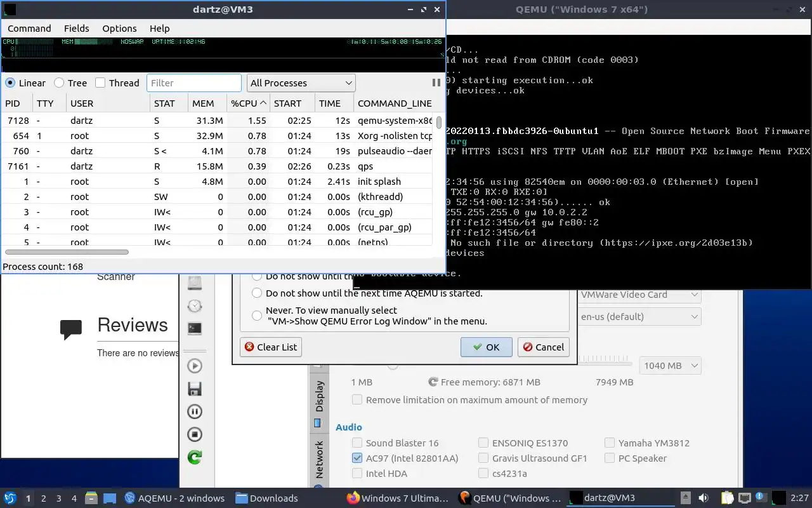812x508 pixels.
Task: Sort processes by the %CPU column header
Action: [x=249, y=103]
